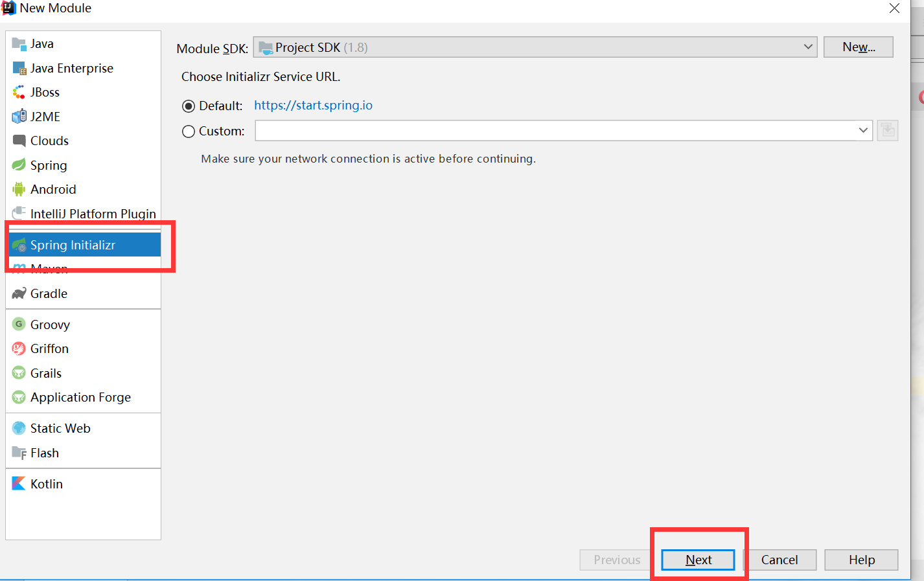Screen dimensions: 924x581
Task: Click the Grails icon
Action: click(x=19, y=373)
